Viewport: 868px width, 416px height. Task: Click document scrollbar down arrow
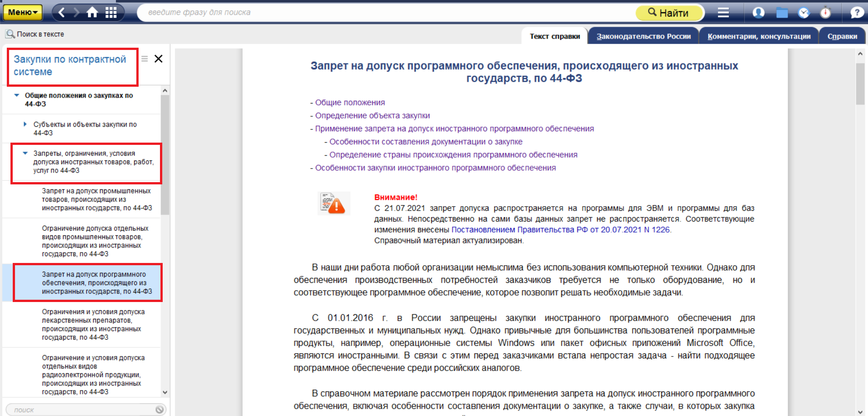860,411
